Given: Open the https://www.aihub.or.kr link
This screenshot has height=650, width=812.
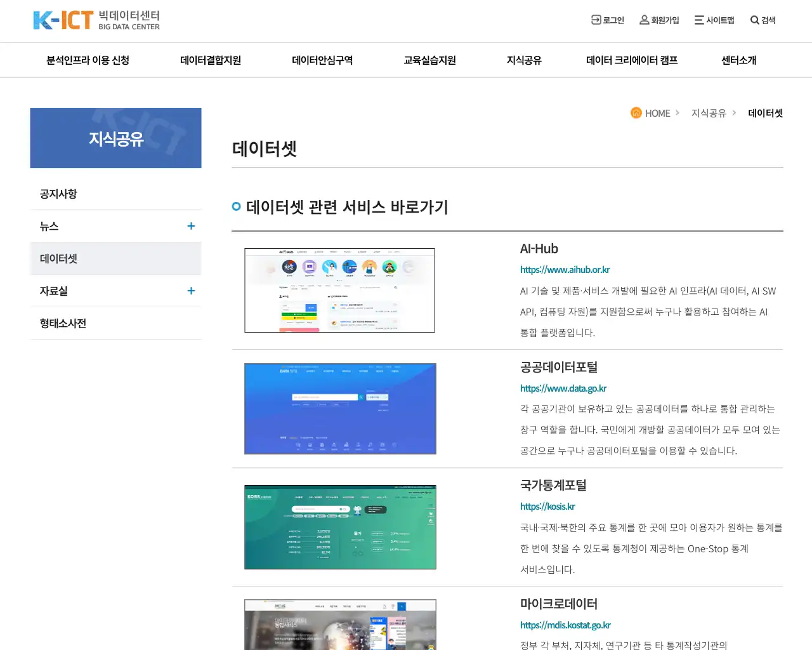Looking at the screenshot, I should pyautogui.click(x=565, y=270).
